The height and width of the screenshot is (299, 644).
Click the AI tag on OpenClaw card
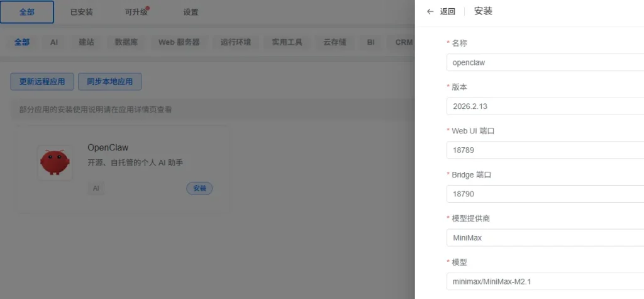(x=96, y=188)
